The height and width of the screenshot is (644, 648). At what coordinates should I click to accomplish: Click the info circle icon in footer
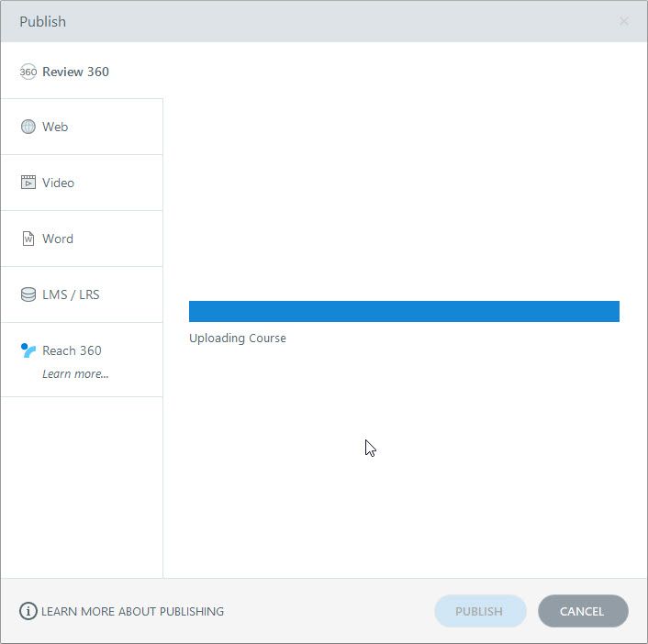click(x=28, y=611)
